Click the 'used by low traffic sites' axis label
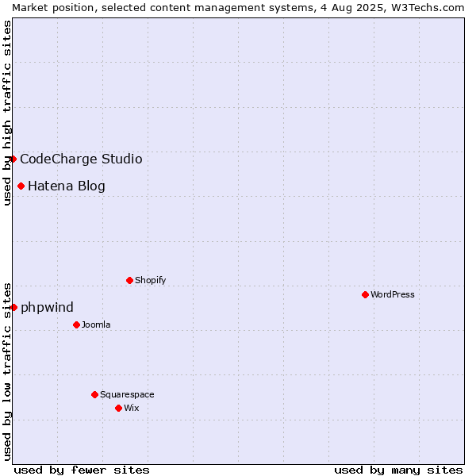This screenshot has width=476, height=476. tap(6, 372)
